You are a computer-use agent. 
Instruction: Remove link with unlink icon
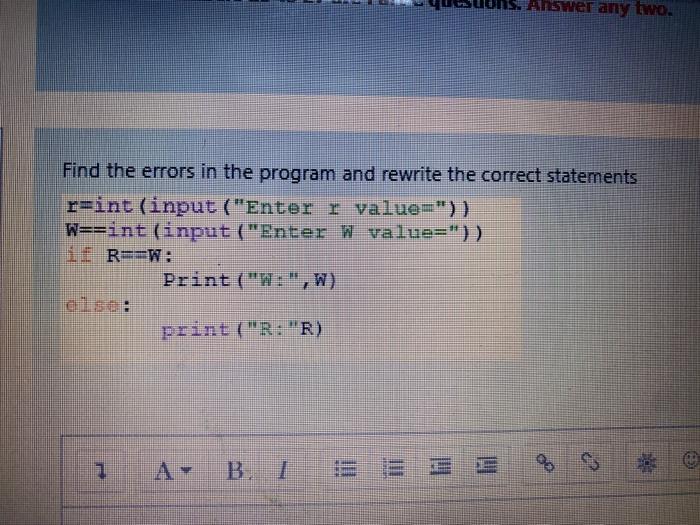point(590,462)
